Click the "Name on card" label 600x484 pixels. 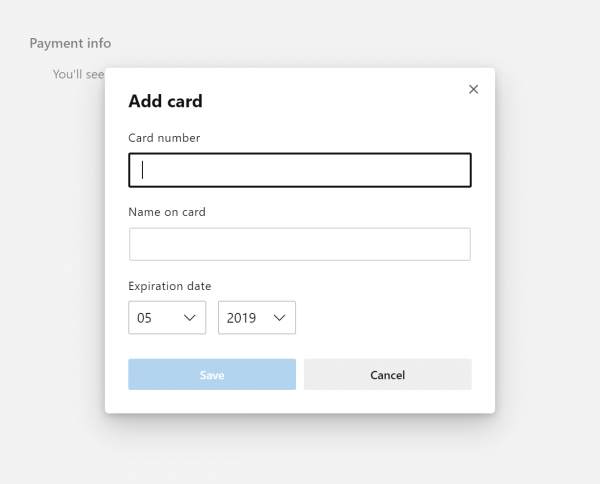(167, 212)
